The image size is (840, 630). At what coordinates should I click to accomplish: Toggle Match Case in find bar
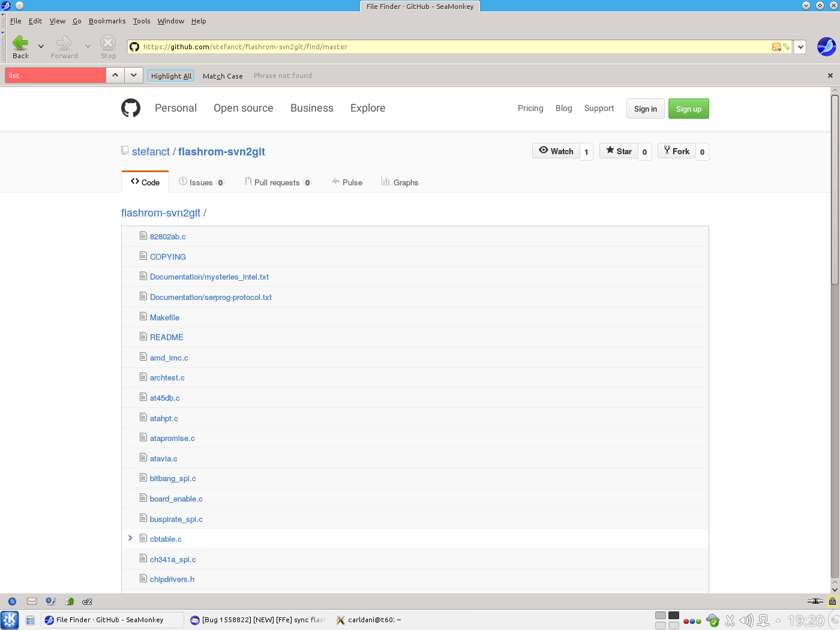click(x=223, y=76)
